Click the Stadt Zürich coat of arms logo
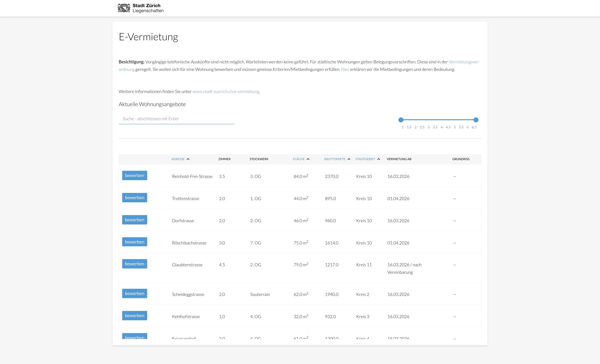This screenshot has width=600, height=364. [124, 8]
